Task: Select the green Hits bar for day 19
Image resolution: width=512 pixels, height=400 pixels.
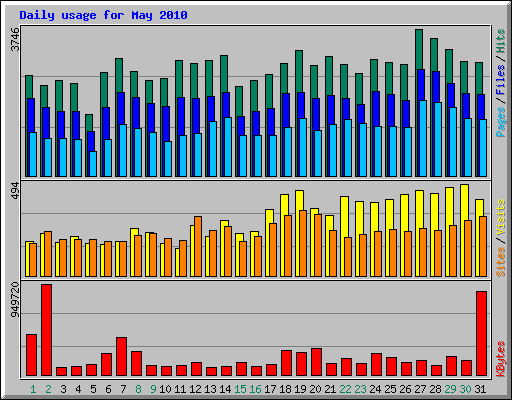Action: [x=299, y=71]
